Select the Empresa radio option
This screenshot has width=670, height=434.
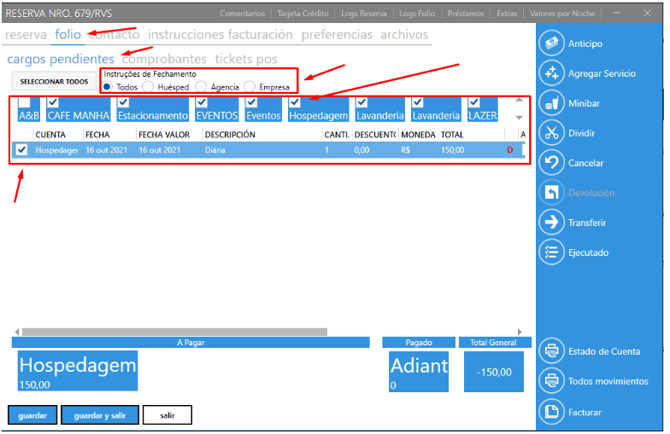tap(250, 87)
